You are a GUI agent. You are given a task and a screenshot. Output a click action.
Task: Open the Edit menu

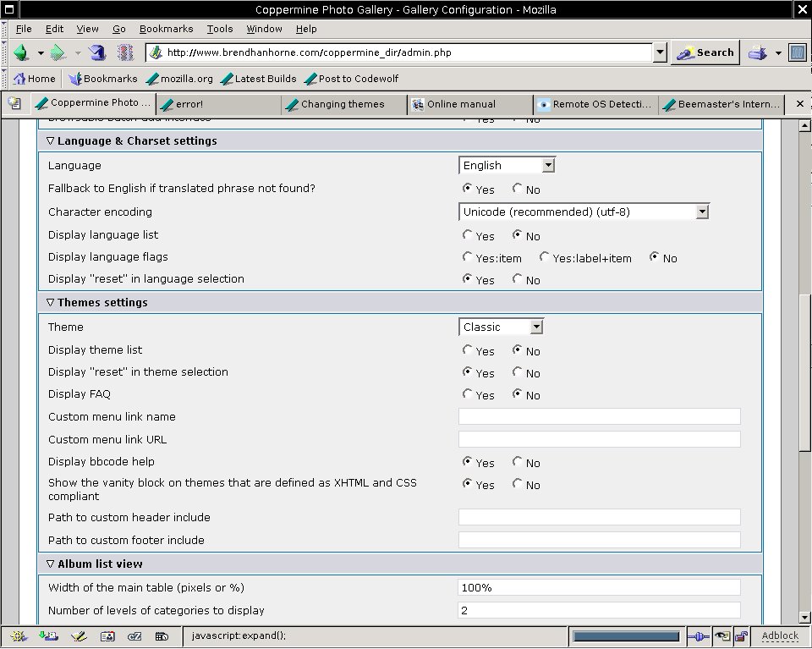coord(54,29)
